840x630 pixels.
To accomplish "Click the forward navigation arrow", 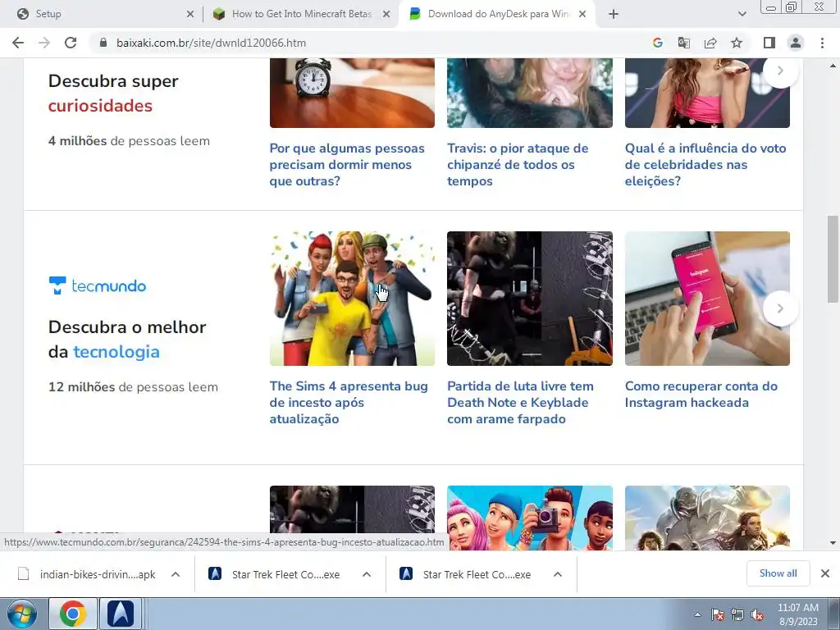I will click(x=44, y=43).
